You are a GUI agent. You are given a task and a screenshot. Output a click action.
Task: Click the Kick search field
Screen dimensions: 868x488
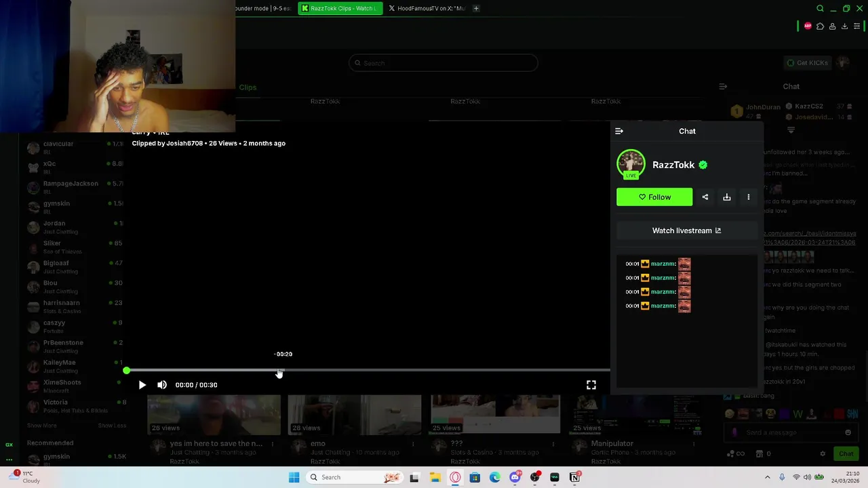tap(443, 63)
